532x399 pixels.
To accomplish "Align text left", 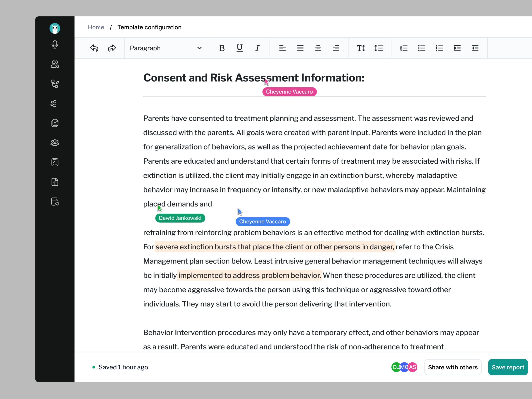I will click(282, 48).
